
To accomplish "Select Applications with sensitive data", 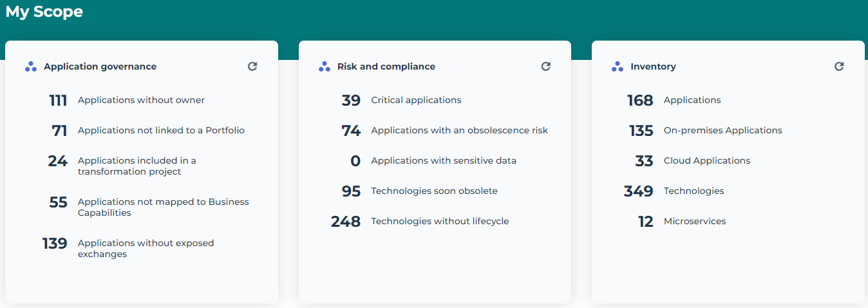I will tap(443, 161).
